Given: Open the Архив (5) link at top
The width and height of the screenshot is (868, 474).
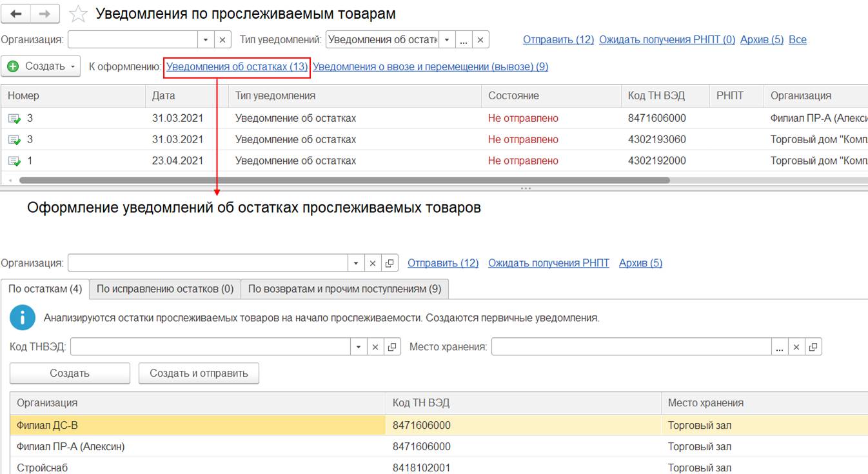Looking at the screenshot, I should click(x=762, y=40).
